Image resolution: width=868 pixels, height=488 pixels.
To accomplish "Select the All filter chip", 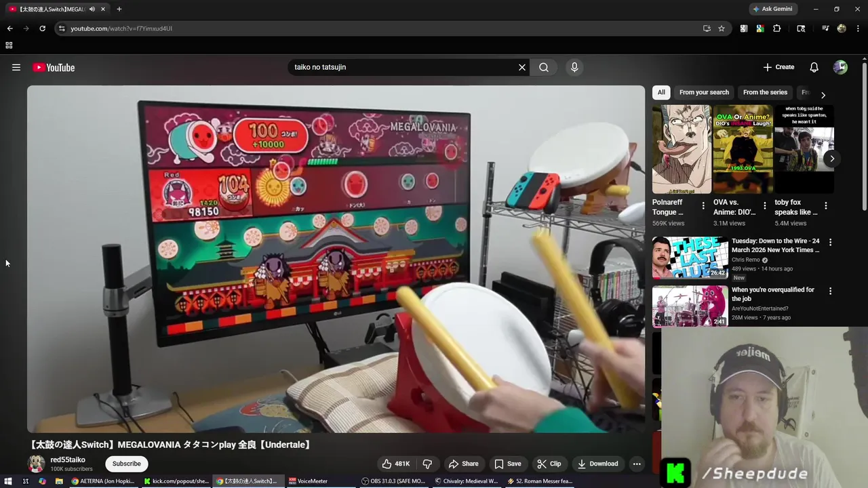I will point(661,92).
